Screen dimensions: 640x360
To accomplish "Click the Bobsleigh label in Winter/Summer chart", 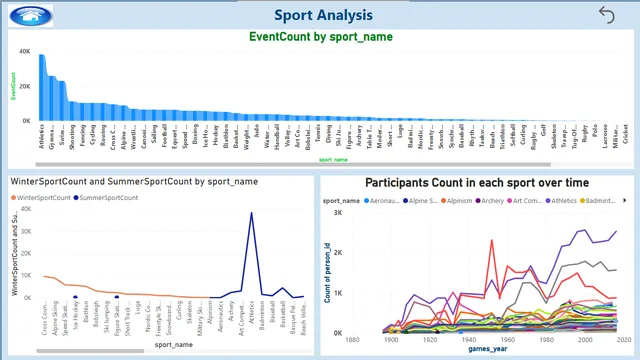I will (x=96, y=314).
